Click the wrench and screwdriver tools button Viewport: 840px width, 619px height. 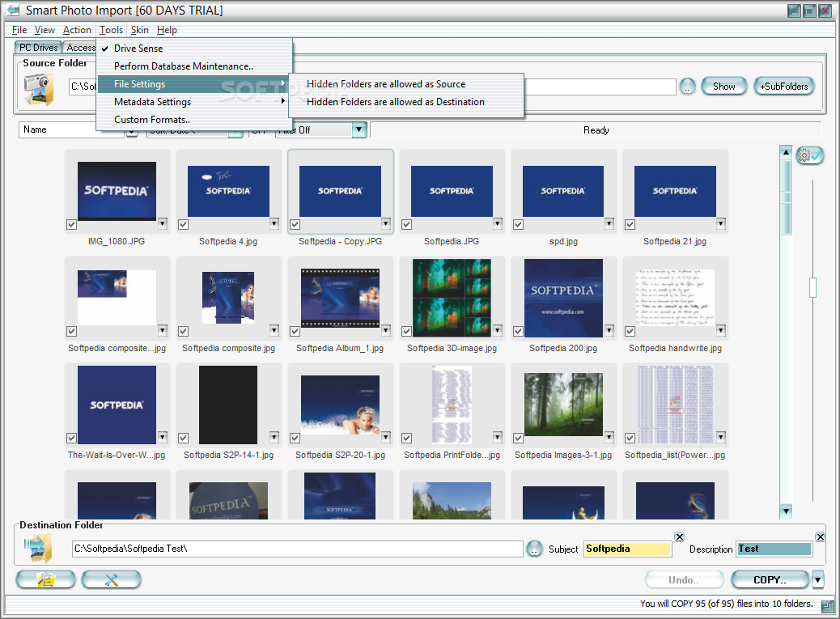pyautogui.click(x=112, y=579)
